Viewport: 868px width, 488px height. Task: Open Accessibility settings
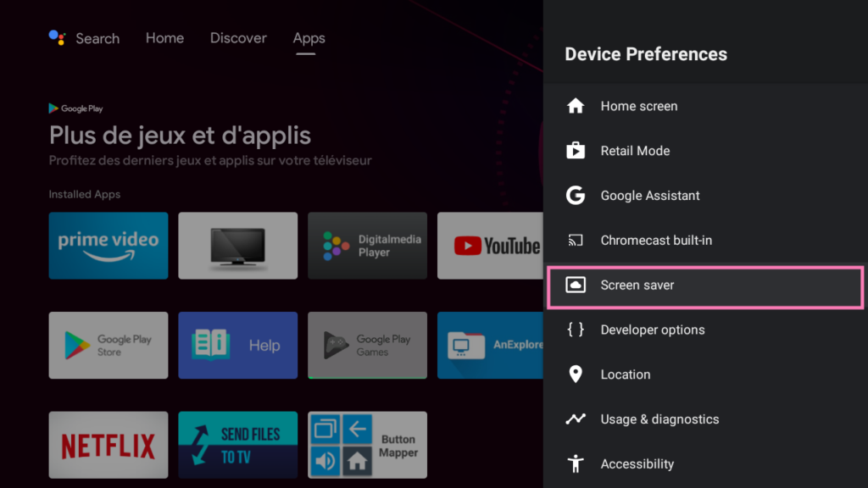pyautogui.click(x=705, y=464)
